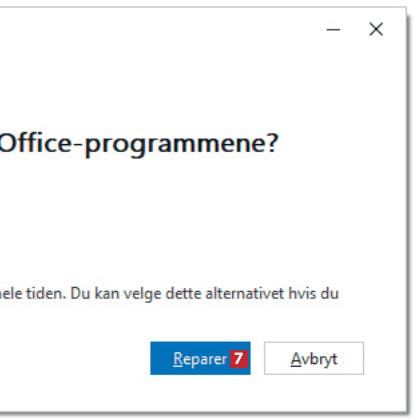
Task: Click the dialog's bottom edge border
Action: pos(203,413)
